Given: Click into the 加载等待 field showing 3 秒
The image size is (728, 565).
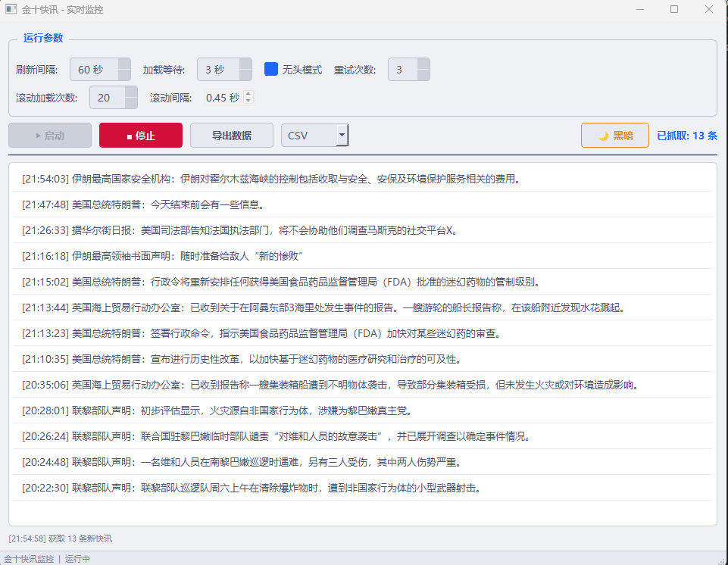Looking at the screenshot, I should coord(218,70).
